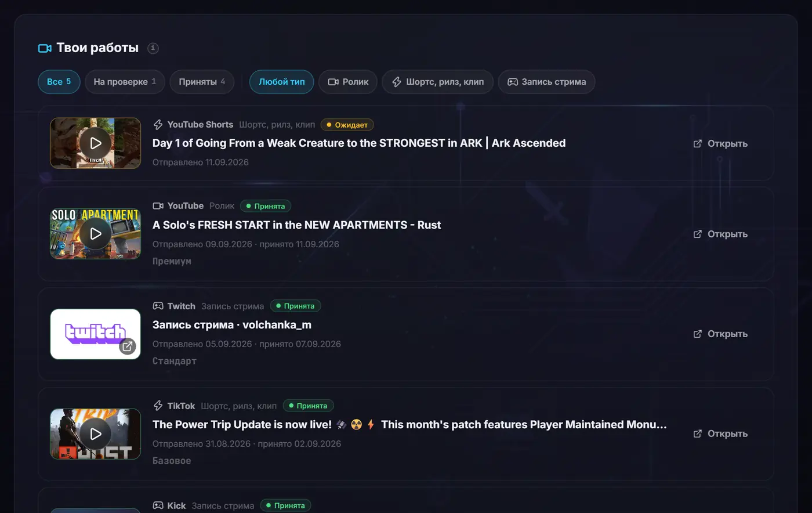Viewport: 812px width, 513px height.
Task: Show only Приняты works
Action: 202,82
